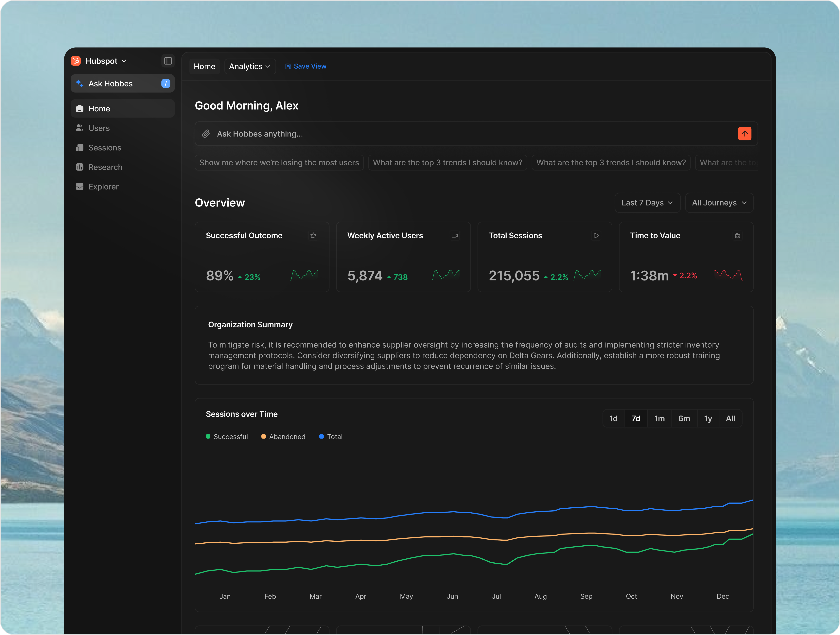Image resolution: width=840 pixels, height=635 pixels.
Task: Click play icon on Total Sessions card
Action: point(596,236)
